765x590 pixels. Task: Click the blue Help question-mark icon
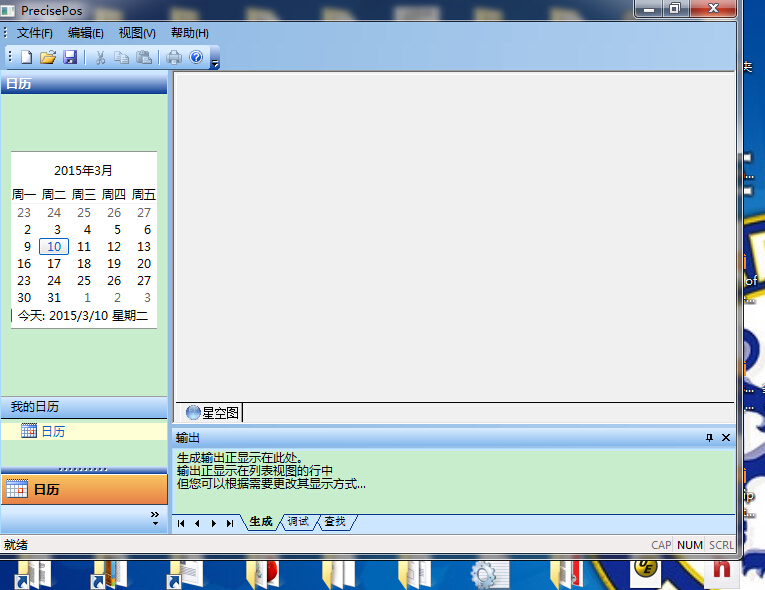click(196, 58)
